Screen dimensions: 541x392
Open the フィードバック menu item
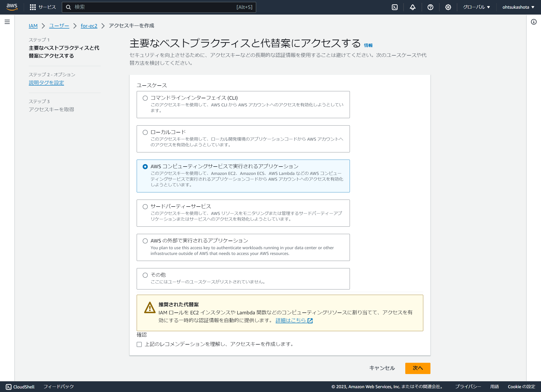click(59, 386)
